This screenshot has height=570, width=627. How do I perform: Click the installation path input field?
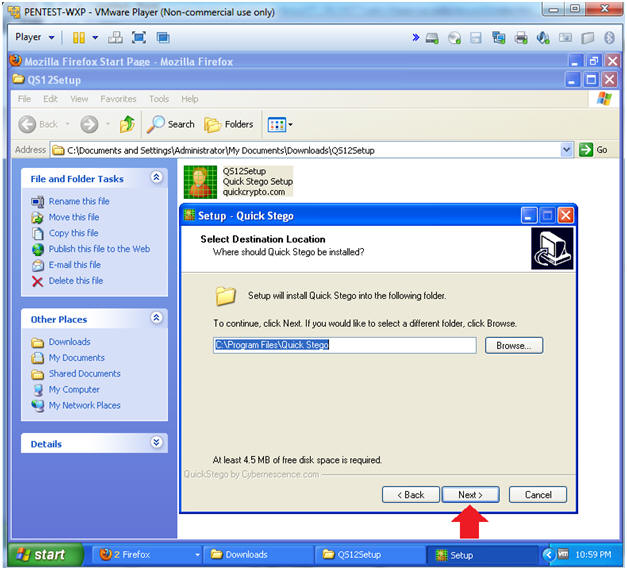(345, 345)
